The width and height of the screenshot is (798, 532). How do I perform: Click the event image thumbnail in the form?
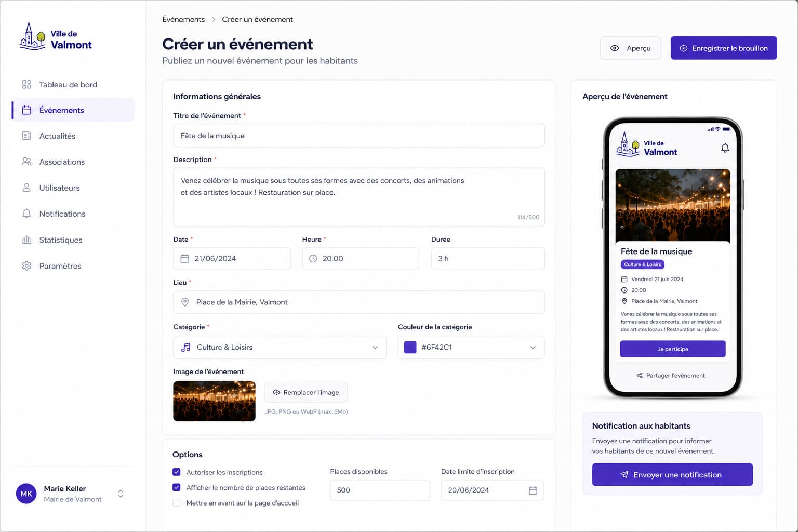pos(214,401)
